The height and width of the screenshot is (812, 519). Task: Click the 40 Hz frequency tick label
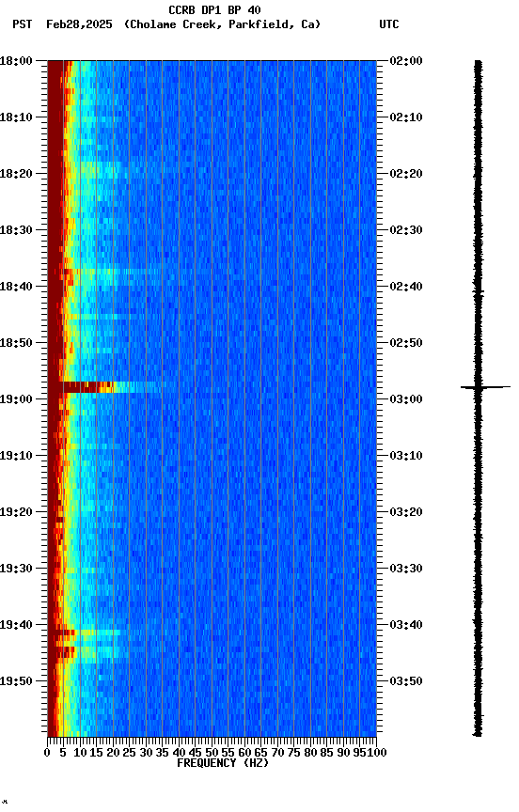(x=179, y=753)
